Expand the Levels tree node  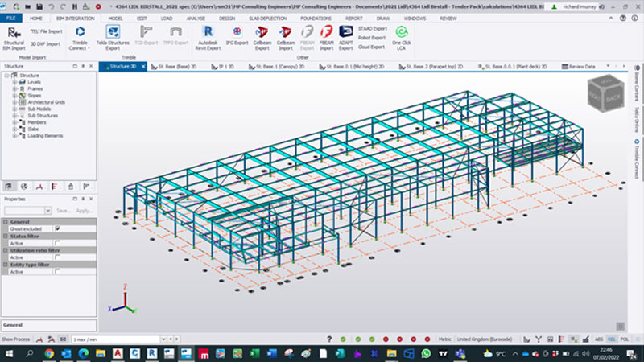tap(14, 82)
